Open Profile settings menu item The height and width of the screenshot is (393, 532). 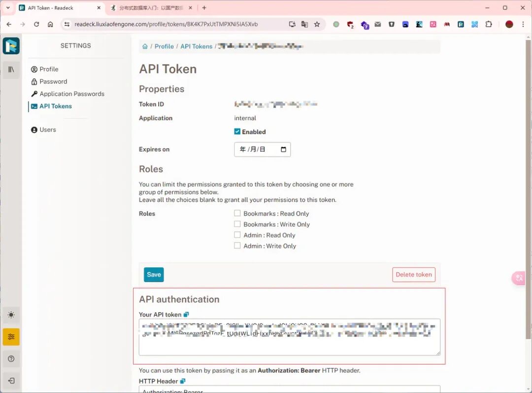(45, 70)
